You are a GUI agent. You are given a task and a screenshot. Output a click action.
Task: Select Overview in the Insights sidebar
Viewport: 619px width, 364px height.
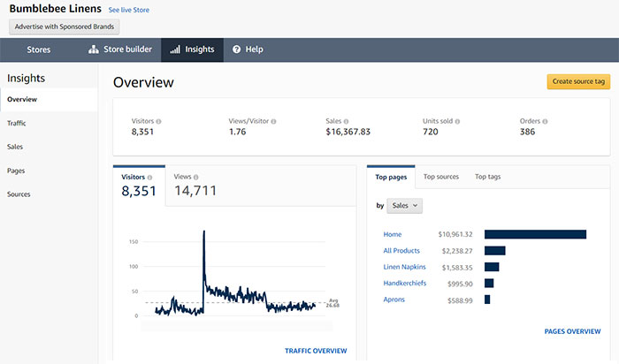(x=49, y=99)
